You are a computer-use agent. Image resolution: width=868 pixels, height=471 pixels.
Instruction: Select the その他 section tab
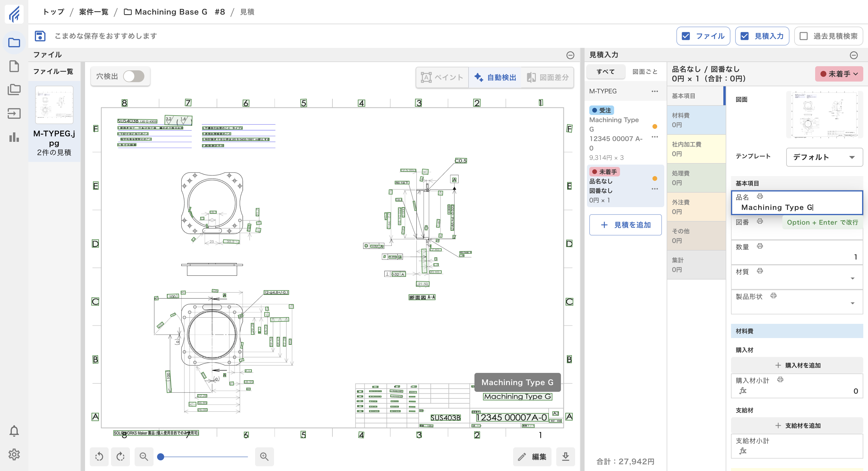tap(696, 236)
